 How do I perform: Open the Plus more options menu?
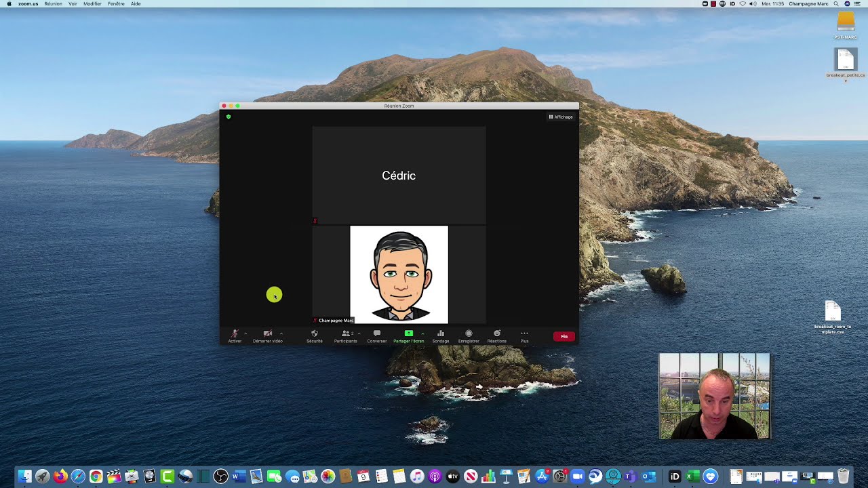coord(524,336)
